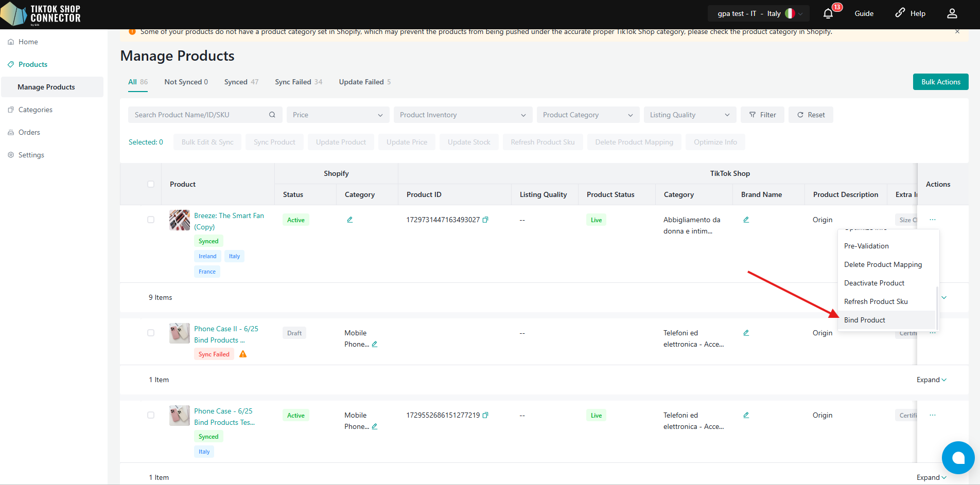Click the TikTok Shop Connector logo
Screen dimensions: 980x485
click(41, 14)
